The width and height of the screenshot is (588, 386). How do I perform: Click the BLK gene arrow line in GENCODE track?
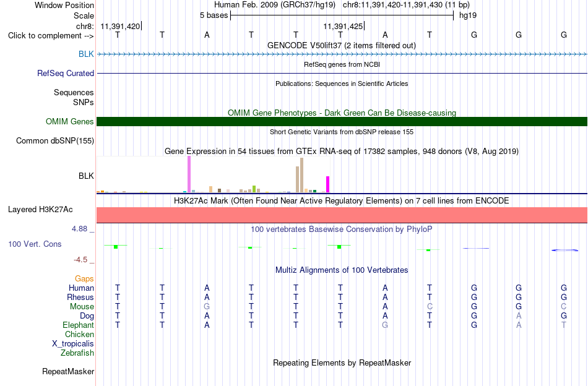pos(342,54)
